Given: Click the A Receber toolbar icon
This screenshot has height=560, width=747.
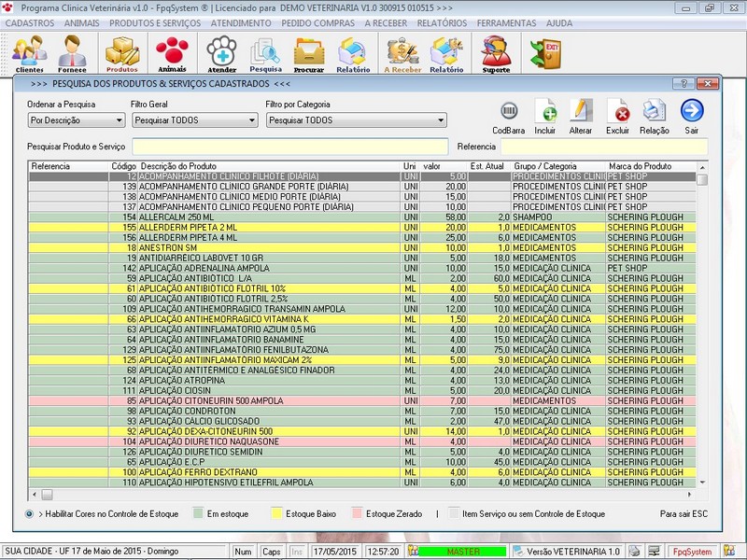Looking at the screenshot, I should (402, 53).
